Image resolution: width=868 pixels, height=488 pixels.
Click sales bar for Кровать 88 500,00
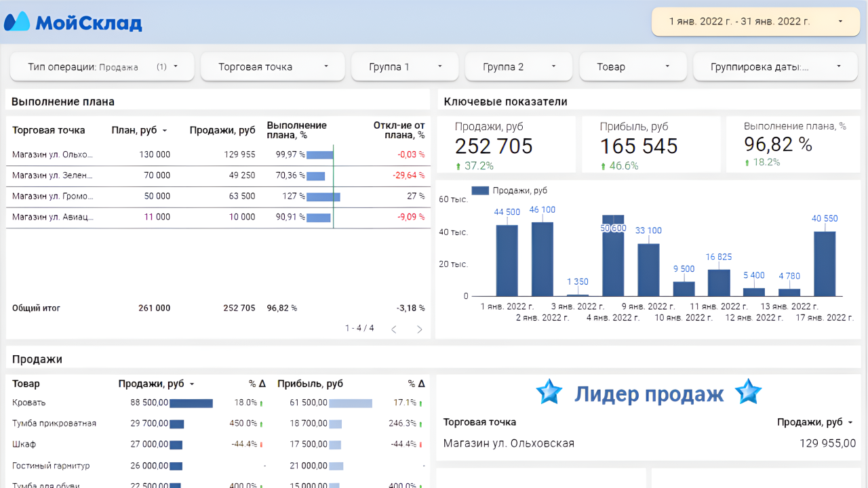coord(191,403)
